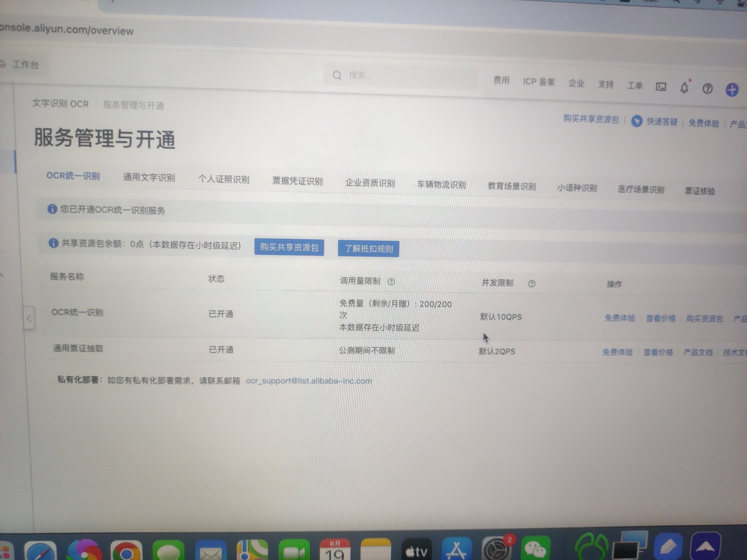Collapse the sidebar with the left chevron
Image resolution: width=747 pixels, height=560 pixels.
click(29, 318)
